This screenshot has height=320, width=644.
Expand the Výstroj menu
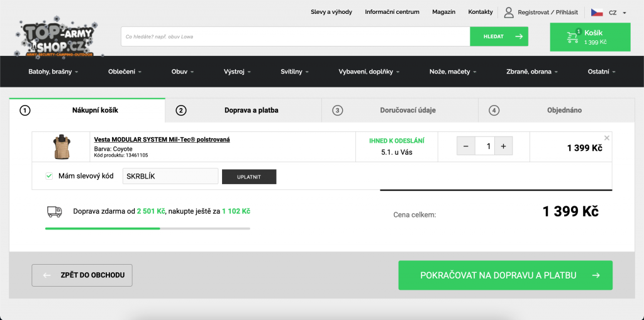[237, 72]
